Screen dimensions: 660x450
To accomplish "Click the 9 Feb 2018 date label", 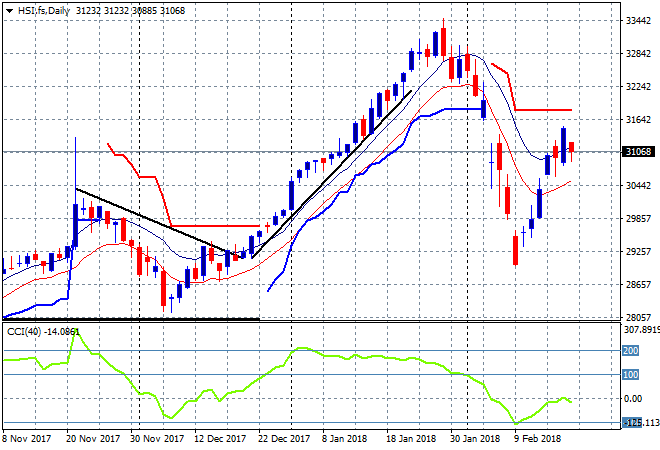I will coord(535,439).
